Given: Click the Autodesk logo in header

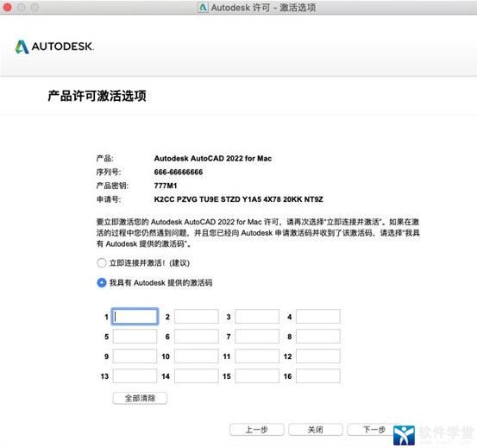Looking at the screenshot, I should 54,47.
